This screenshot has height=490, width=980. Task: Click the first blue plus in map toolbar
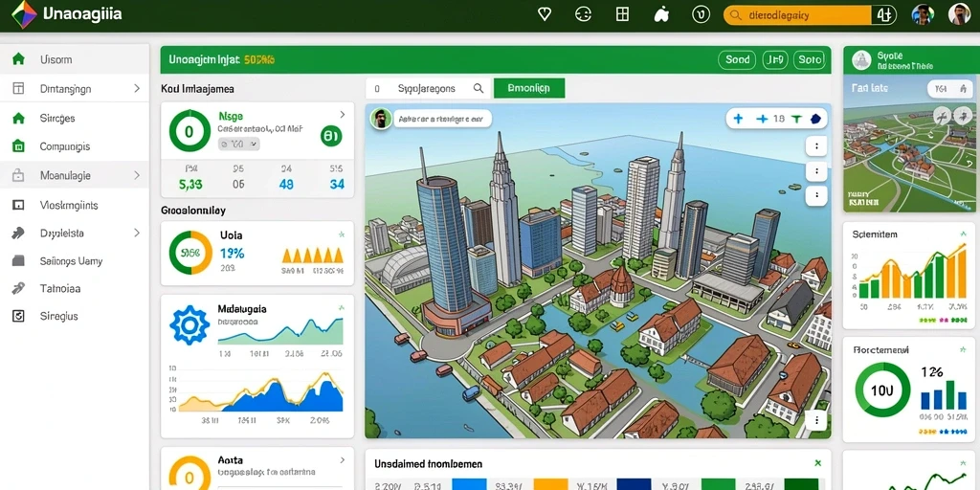click(738, 118)
